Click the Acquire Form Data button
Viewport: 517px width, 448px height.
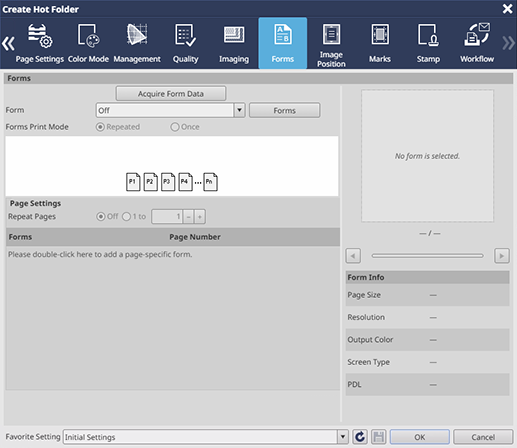click(x=171, y=94)
